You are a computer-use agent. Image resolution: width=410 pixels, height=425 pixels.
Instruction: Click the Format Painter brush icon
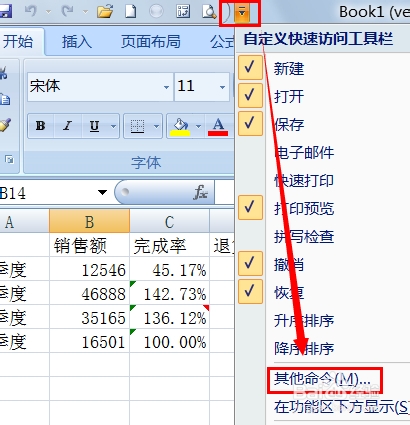pos(5,125)
